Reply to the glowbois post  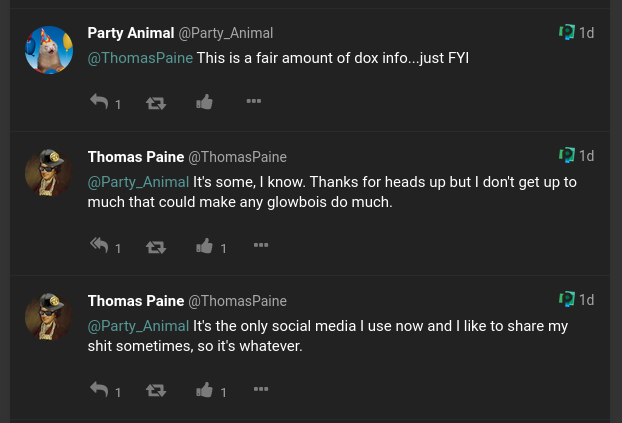[99, 245]
